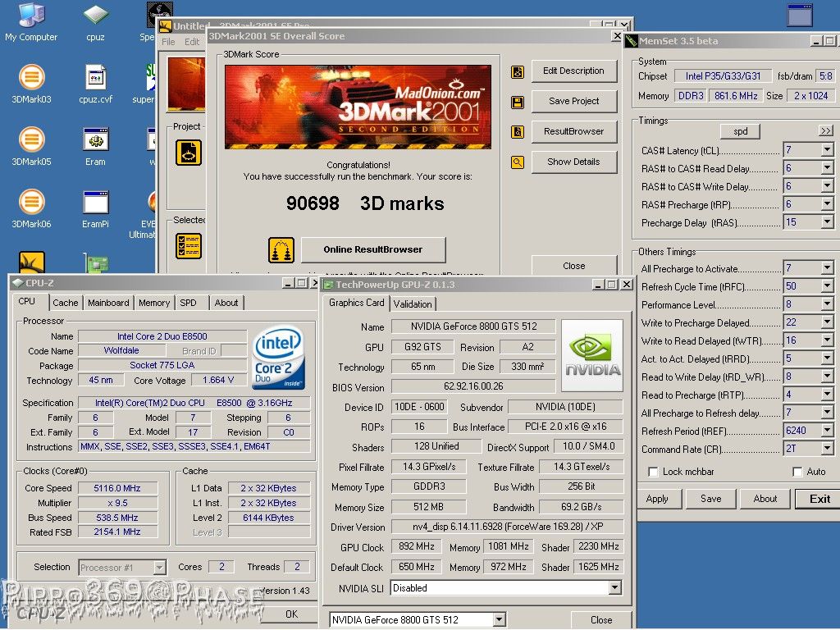Open the Command Rate (CR) dropdown
Screen dimensions: 840x630
(x=827, y=449)
